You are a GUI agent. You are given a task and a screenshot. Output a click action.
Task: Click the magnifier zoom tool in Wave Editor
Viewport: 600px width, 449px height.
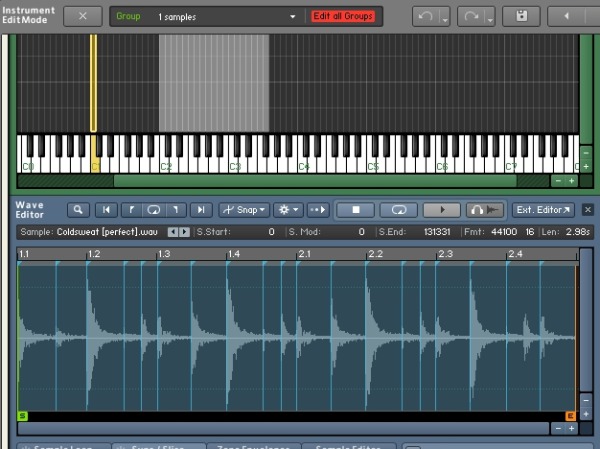pyautogui.click(x=78, y=210)
